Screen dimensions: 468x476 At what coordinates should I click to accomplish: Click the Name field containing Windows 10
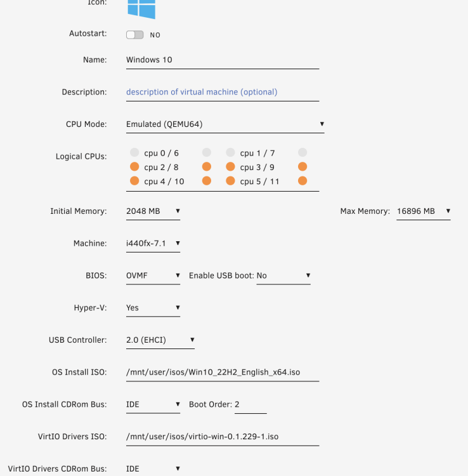[x=223, y=60]
